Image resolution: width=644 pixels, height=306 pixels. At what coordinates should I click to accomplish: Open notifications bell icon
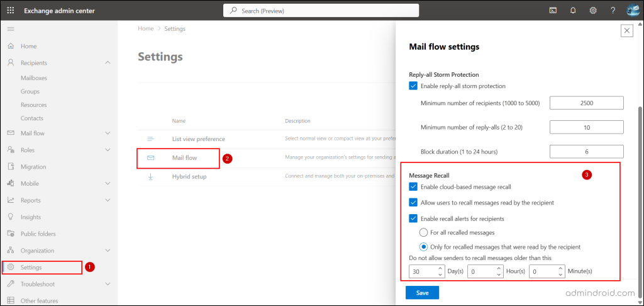click(x=574, y=11)
